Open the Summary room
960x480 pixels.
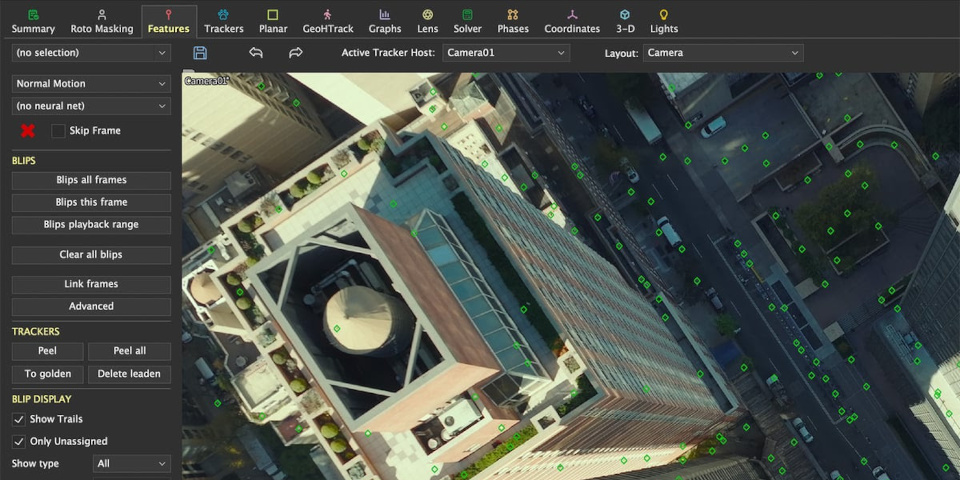[33, 21]
